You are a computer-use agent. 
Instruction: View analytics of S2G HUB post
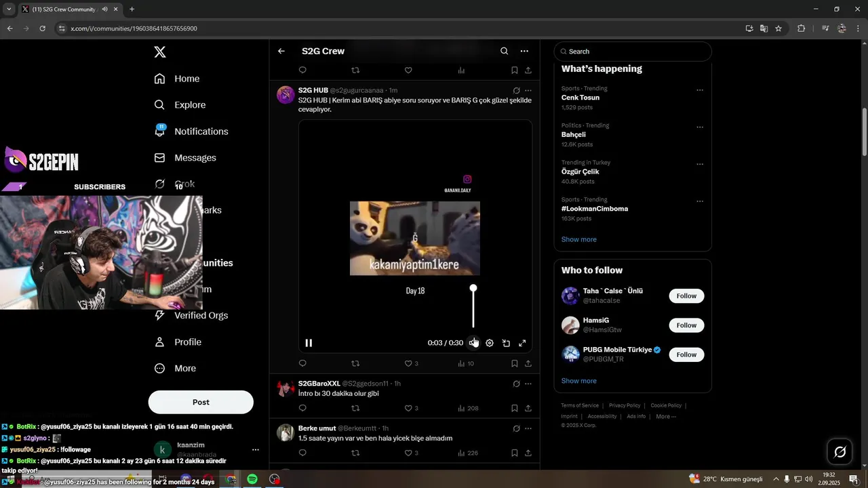point(465,364)
